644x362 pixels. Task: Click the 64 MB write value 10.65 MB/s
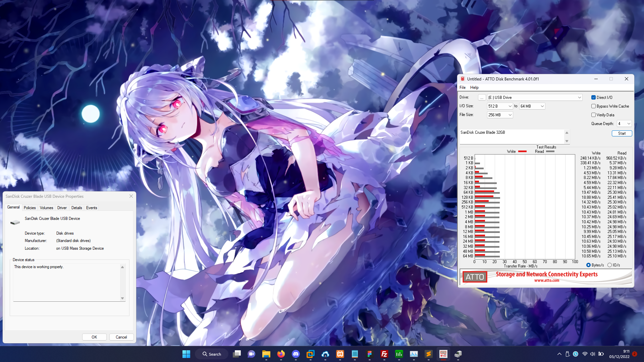tap(591, 256)
